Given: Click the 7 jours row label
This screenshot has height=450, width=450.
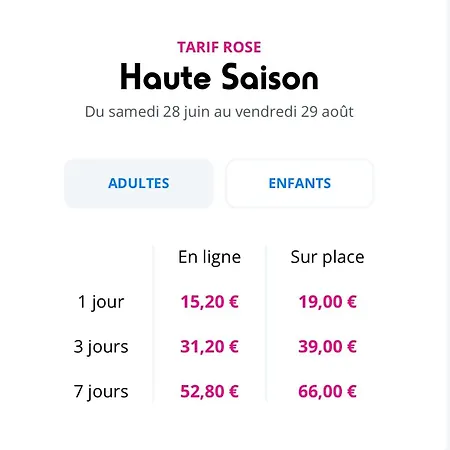Looking at the screenshot, I should click(101, 391).
